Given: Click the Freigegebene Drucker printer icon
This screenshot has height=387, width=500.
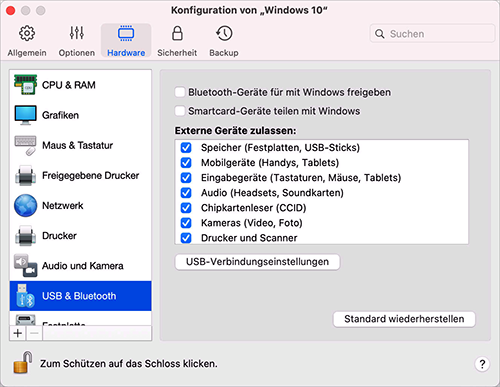Looking at the screenshot, I should pyautogui.click(x=25, y=175).
